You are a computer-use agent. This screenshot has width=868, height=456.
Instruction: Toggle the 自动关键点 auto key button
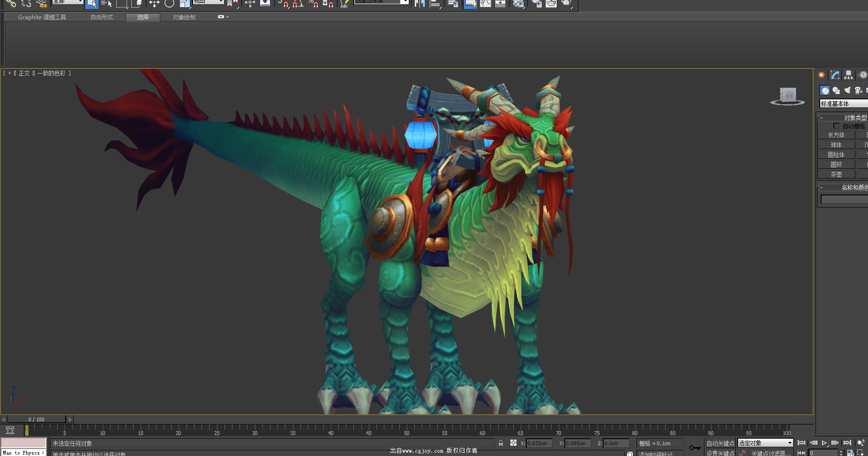coord(720,443)
